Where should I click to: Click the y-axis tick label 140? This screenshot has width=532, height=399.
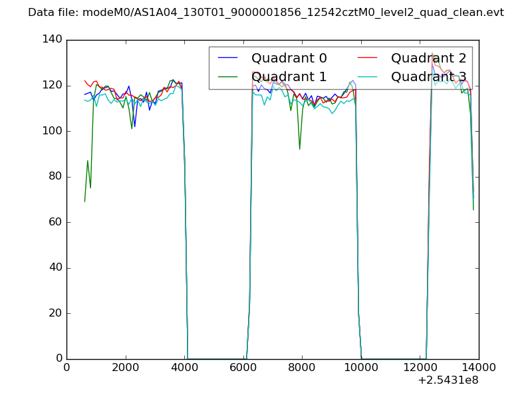53,40
